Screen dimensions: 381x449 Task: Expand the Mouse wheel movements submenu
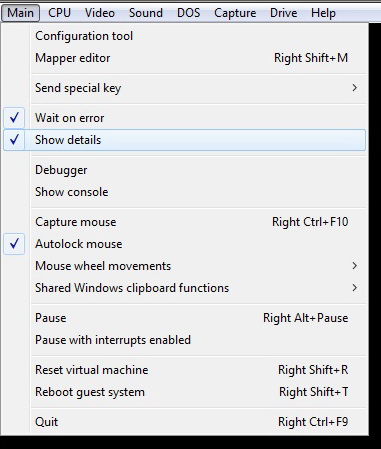(x=184, y=266)
